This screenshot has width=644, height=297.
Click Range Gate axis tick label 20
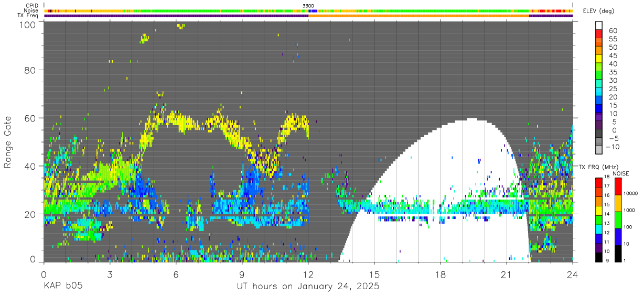coord(30,214)
